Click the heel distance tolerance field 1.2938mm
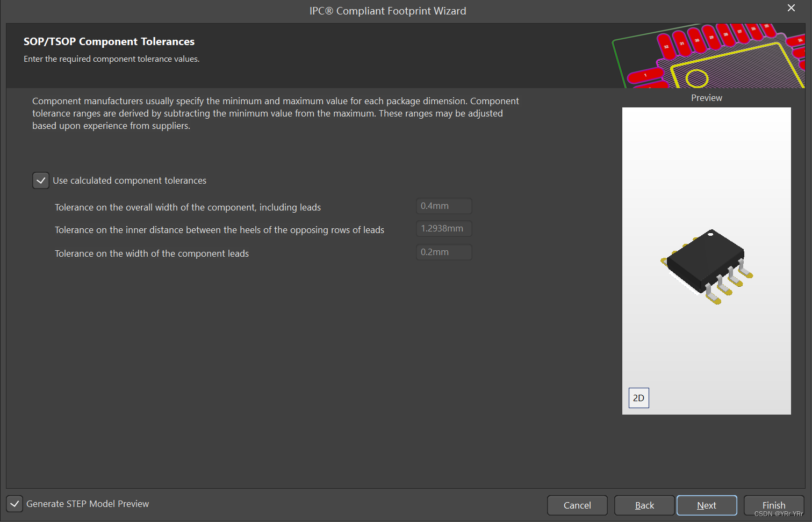The height and width of the screenshot is (522, 812). (x=444, y=228)
